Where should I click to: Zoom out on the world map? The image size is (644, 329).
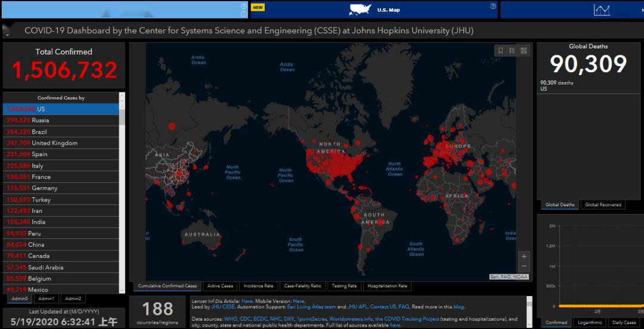524,266
